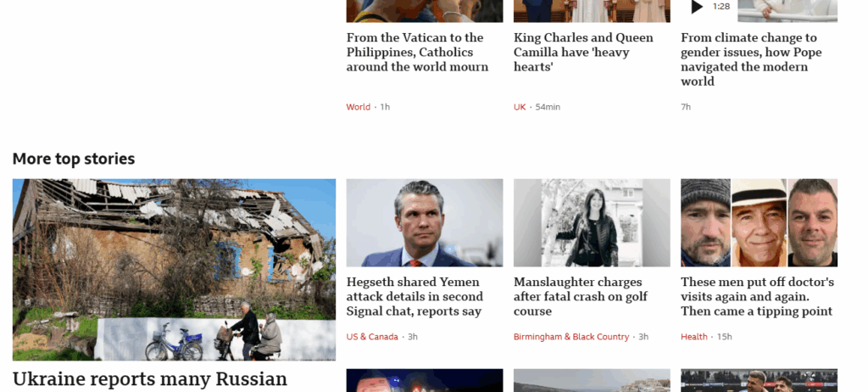The image size is (868, 392).
Task: Click the Health category tag
Action: point(694,337)
